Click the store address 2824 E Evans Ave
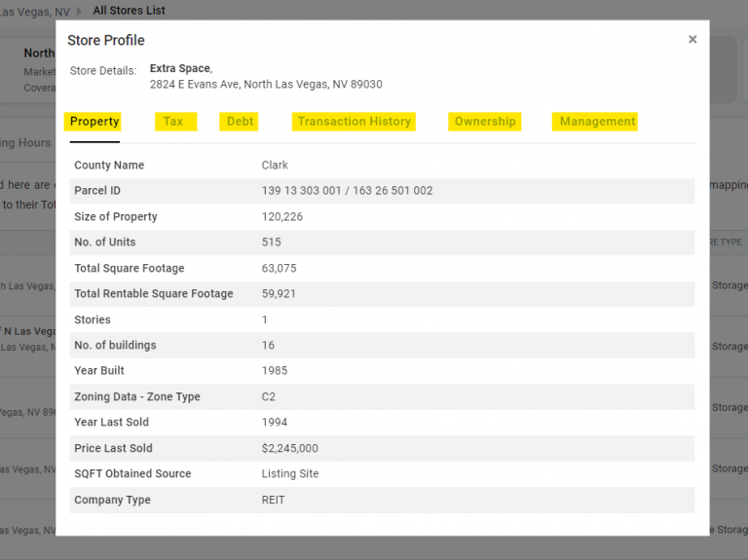 pyautogui.click(x=266, y=85)
